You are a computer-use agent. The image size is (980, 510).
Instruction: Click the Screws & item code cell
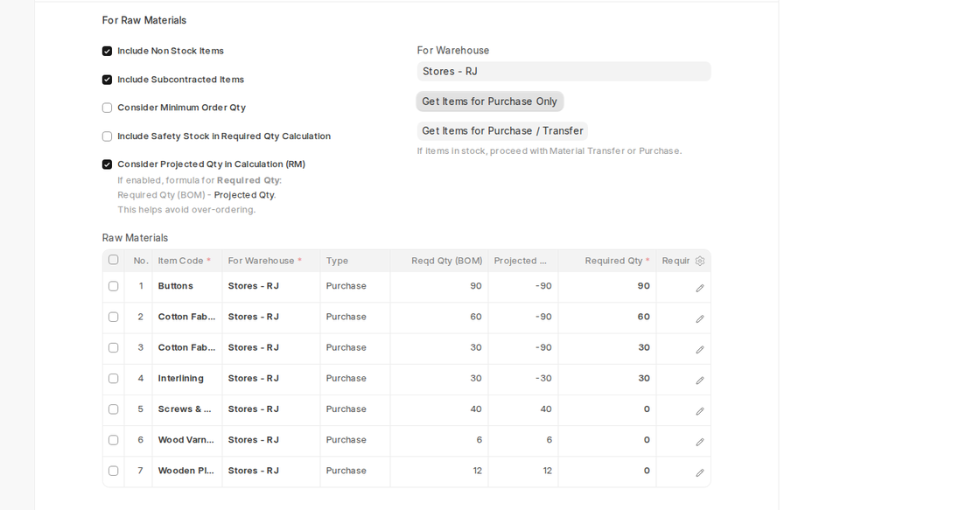[187, 409]
